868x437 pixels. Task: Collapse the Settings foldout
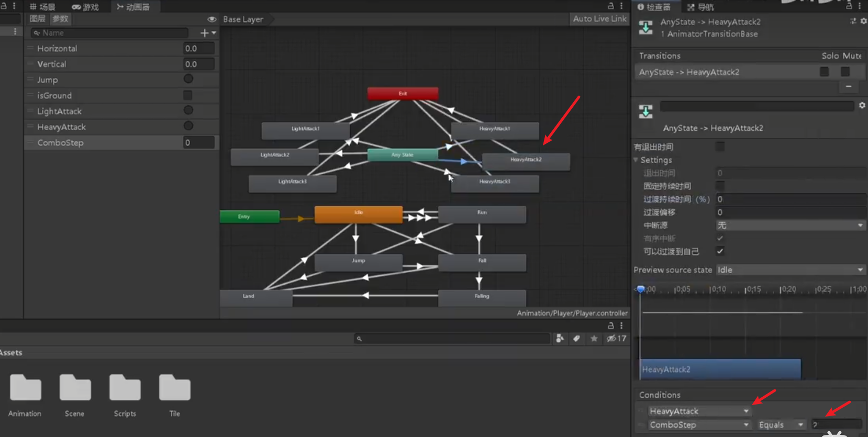(636, 160)
